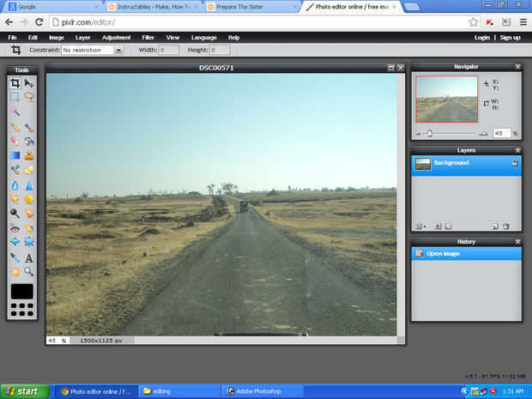The image size is (532, 399).
Task: Select the Bloat tool
Action: pos(15,242)
